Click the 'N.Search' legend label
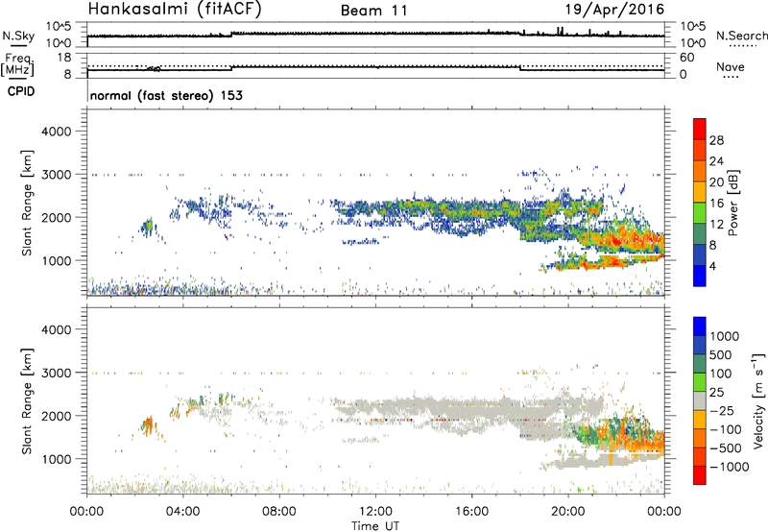Image resolution: width=768 pixels, height=532 pixels. (741, 36)
